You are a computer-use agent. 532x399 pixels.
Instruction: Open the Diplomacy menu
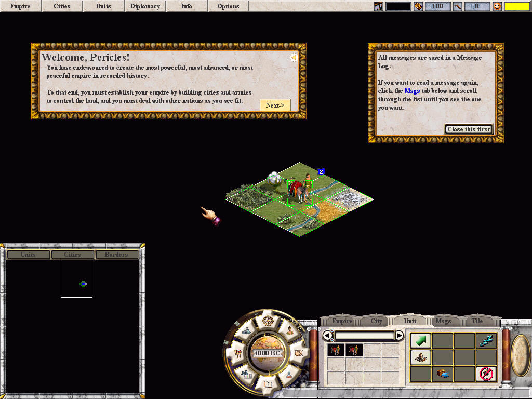145,6
